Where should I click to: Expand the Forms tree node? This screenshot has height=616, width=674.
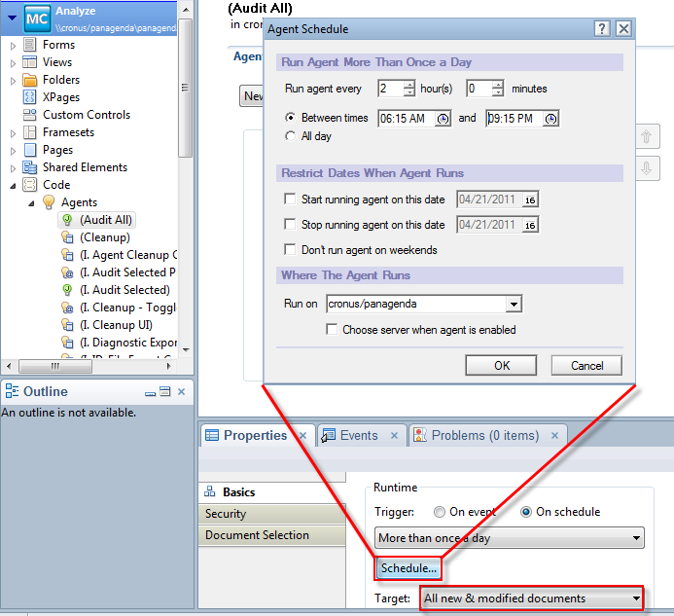[13, 45]
